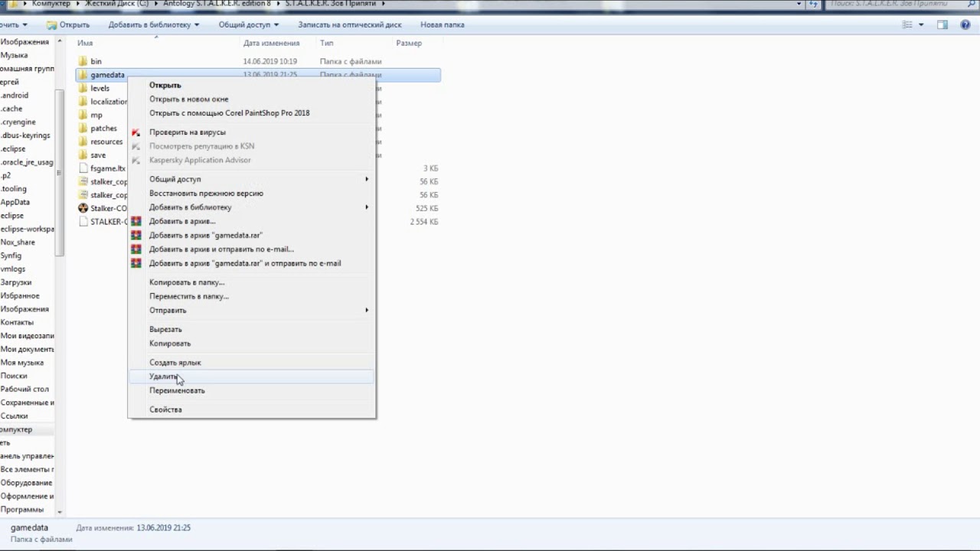Click Новая папка toolbar button

(443, 24)
